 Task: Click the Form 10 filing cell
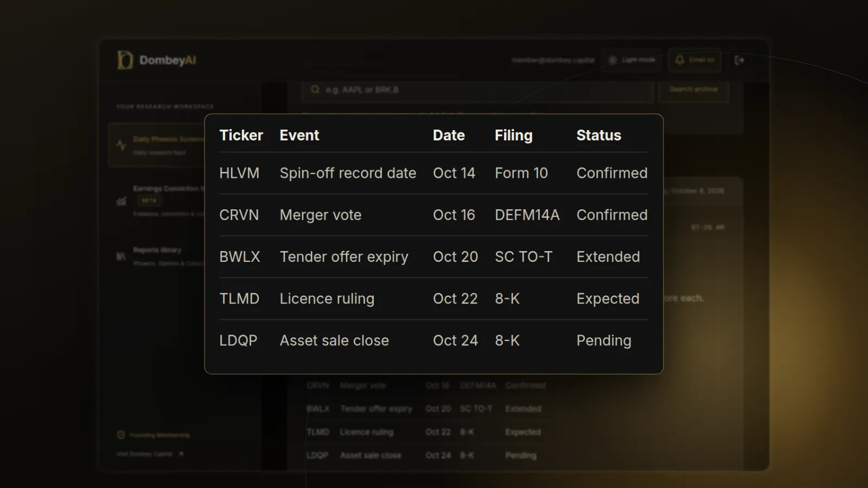click(x=521, y=173)
